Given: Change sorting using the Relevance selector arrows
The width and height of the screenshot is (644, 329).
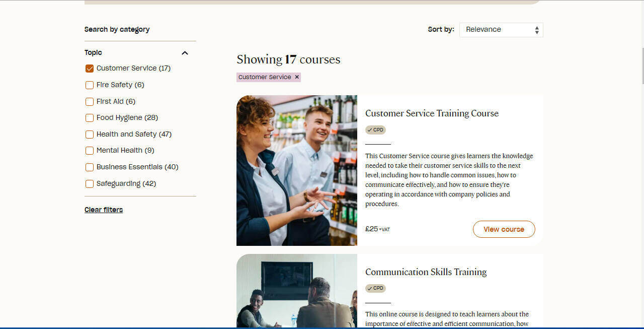Looking at the screenshot, I should [536, 29].
